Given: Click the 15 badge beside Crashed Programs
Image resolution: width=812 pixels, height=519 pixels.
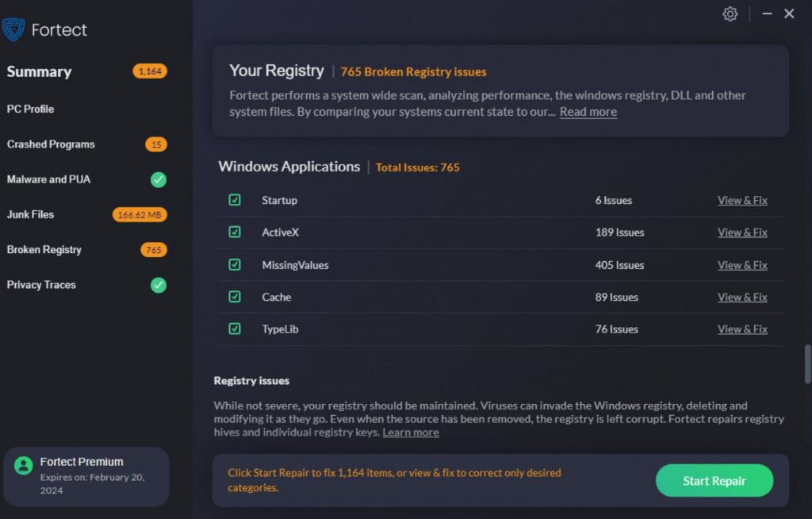Looking at the screenshot, I should tap(156, 144).
